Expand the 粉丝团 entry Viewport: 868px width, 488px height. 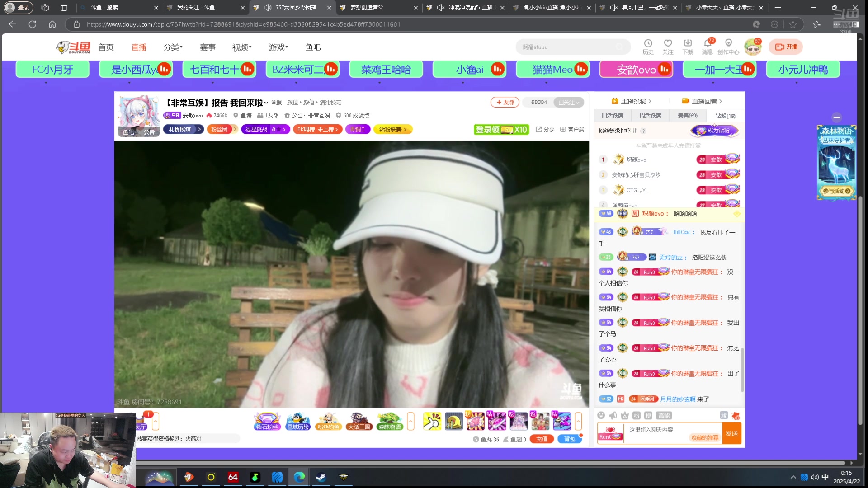pyautogui.click(x=222, y=130)
